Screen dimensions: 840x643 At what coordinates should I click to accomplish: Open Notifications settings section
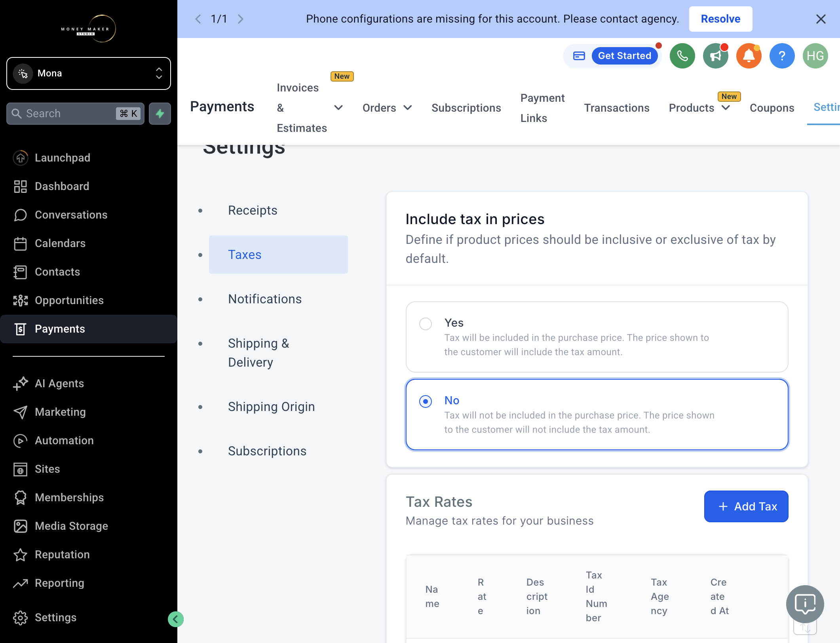278,299
